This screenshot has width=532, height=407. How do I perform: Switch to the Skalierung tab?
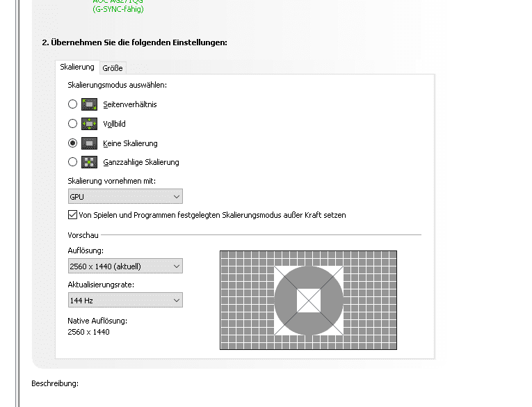(77, 67)
